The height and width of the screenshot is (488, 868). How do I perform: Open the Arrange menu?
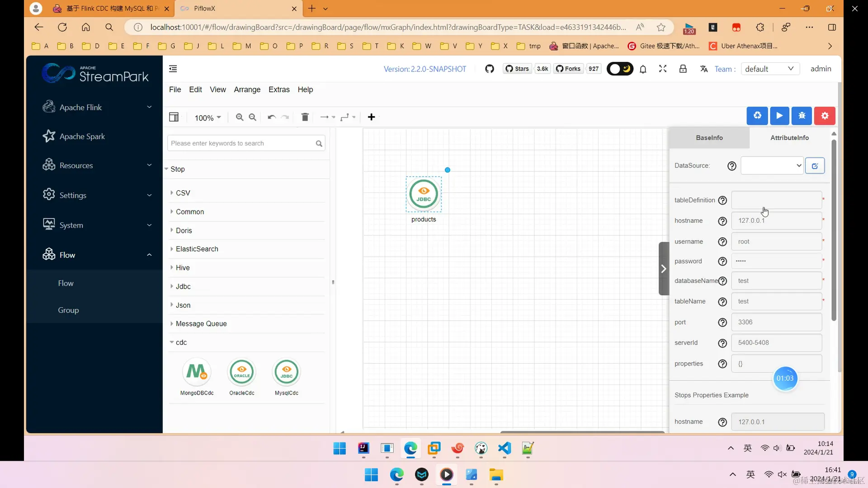point(247,89)
